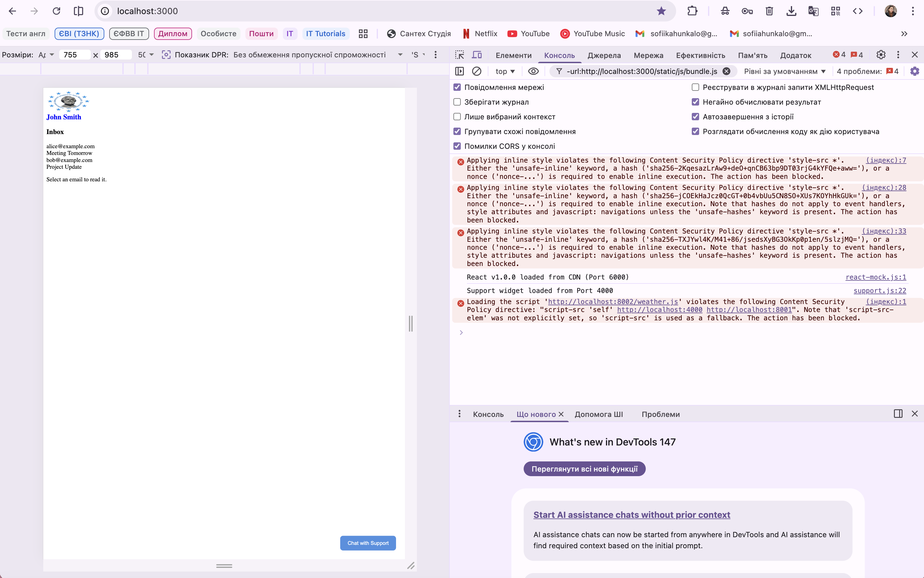Open console settings blue gear

(914, 71)
